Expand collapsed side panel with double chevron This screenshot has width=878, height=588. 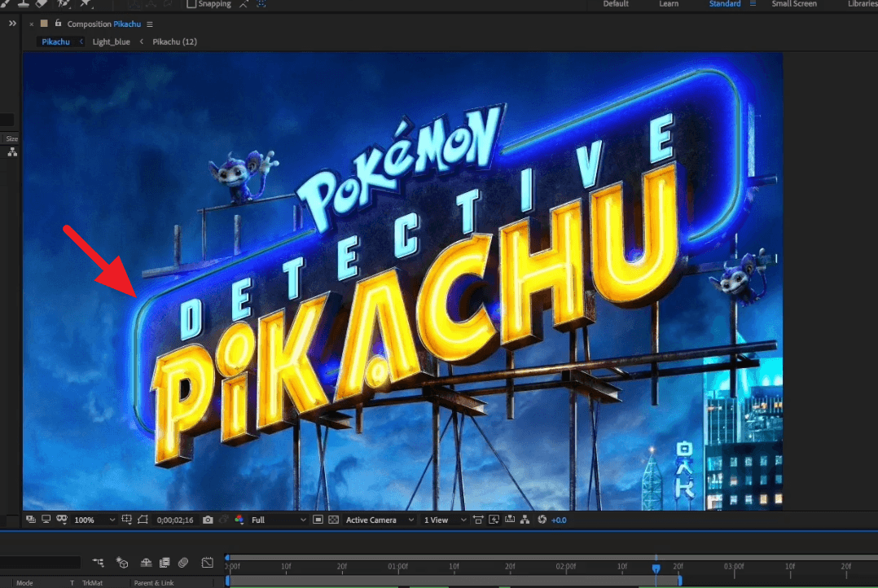[12, 24]
